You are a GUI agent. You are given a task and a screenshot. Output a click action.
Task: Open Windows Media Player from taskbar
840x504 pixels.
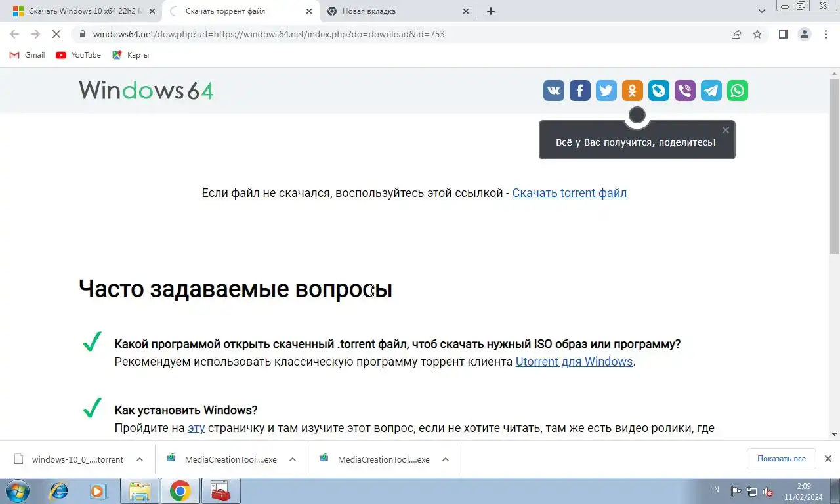[98, 491]
